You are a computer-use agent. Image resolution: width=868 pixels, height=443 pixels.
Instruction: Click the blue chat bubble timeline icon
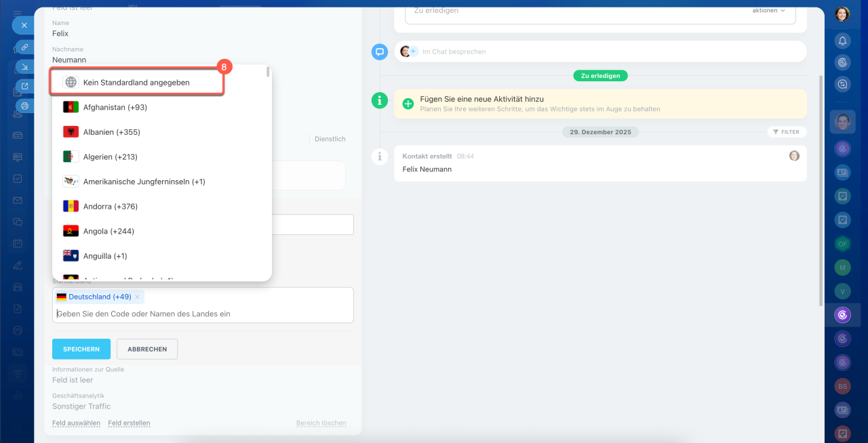coord(380,51)
